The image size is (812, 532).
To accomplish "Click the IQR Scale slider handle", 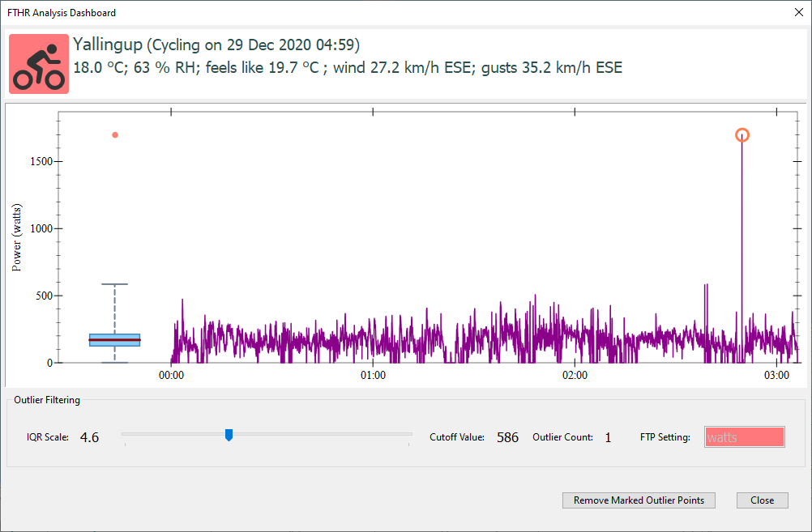I will point(229,435).
